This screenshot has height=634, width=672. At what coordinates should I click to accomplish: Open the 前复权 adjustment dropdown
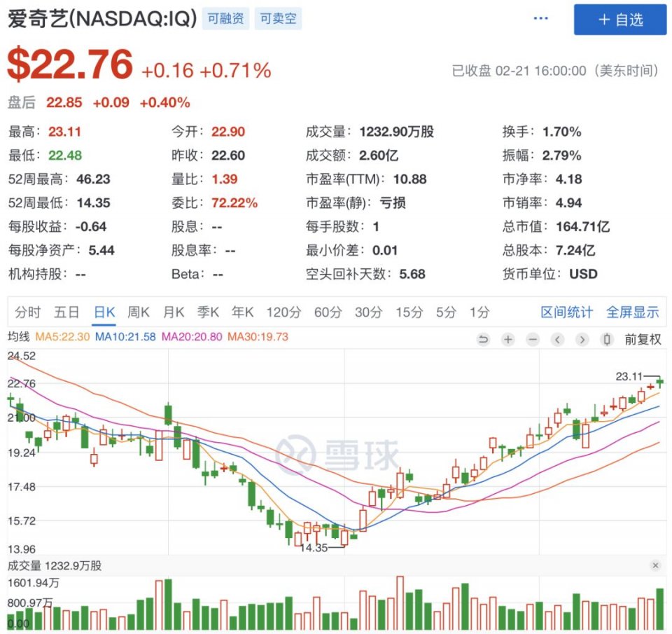pyautogui.click(x=643, y=340)
